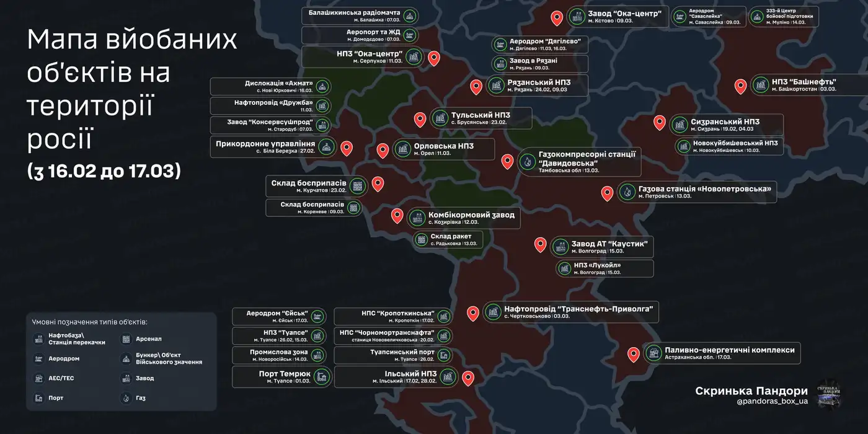The image size is (868, 434).
Task: Select the factory icon next to Тульський НПЗ
Action: [x=440, y=118]
